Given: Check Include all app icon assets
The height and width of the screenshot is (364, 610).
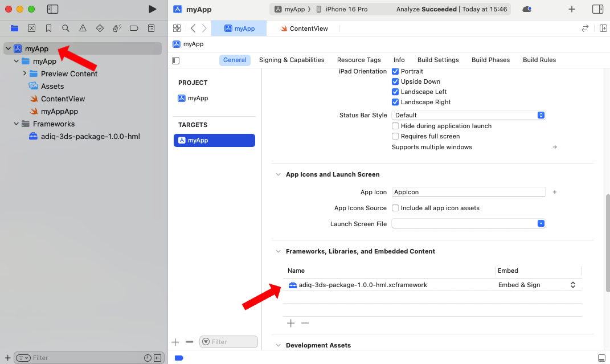Looking at the screenshot, I should [395, 208].
